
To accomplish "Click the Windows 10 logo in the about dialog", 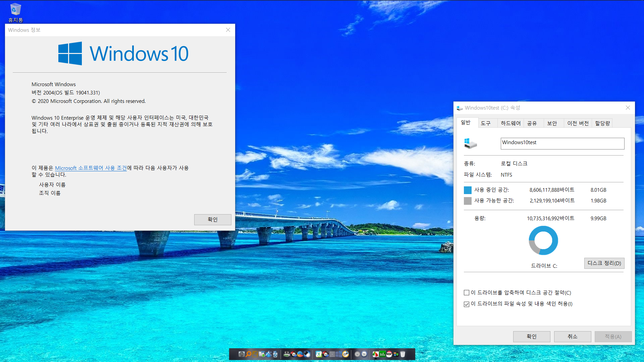I will (x=123, y=53).
